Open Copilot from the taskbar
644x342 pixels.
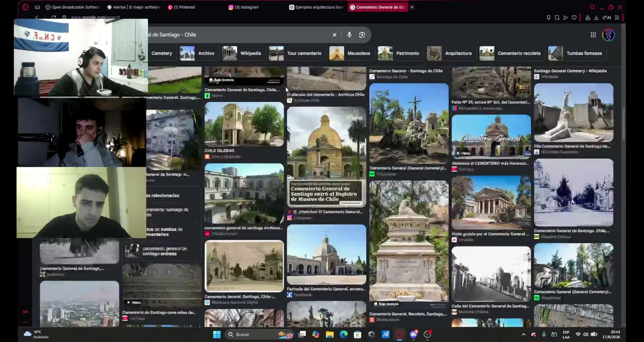pos(316,334)
